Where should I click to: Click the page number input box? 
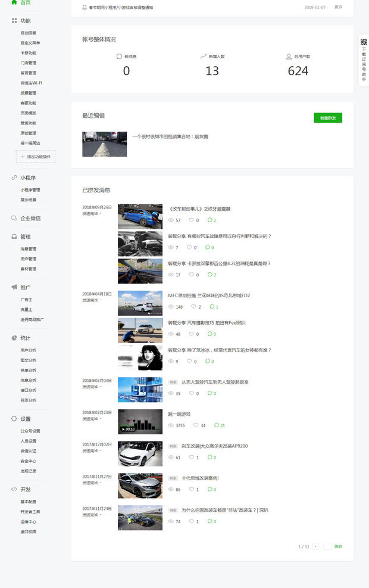point(327,546)
